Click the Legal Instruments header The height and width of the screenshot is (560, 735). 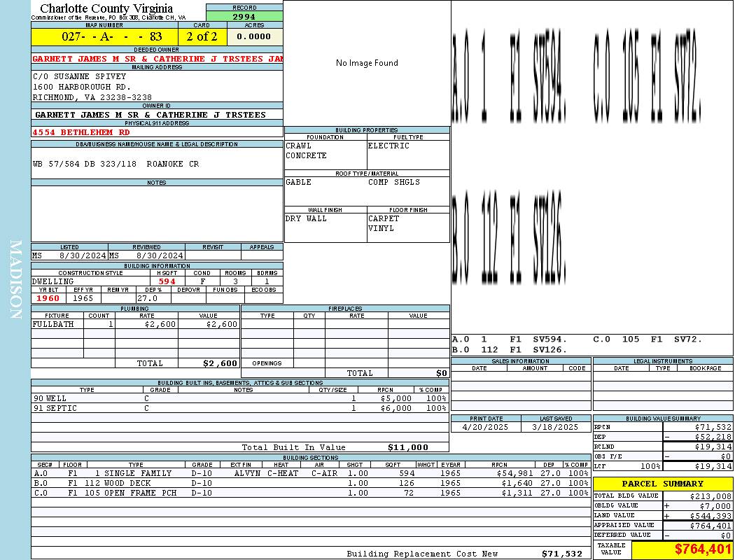[663, 360]
